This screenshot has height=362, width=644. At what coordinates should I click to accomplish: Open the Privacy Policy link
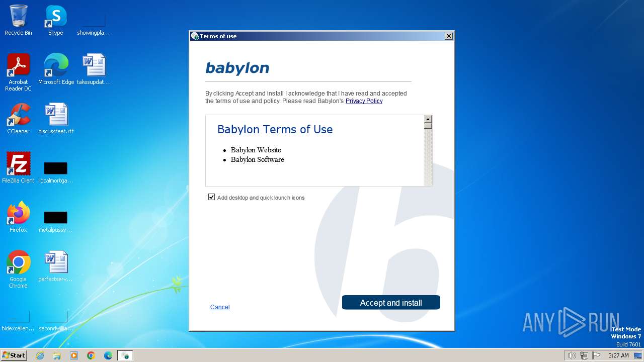pyautogui.click(x=364, y=101)
